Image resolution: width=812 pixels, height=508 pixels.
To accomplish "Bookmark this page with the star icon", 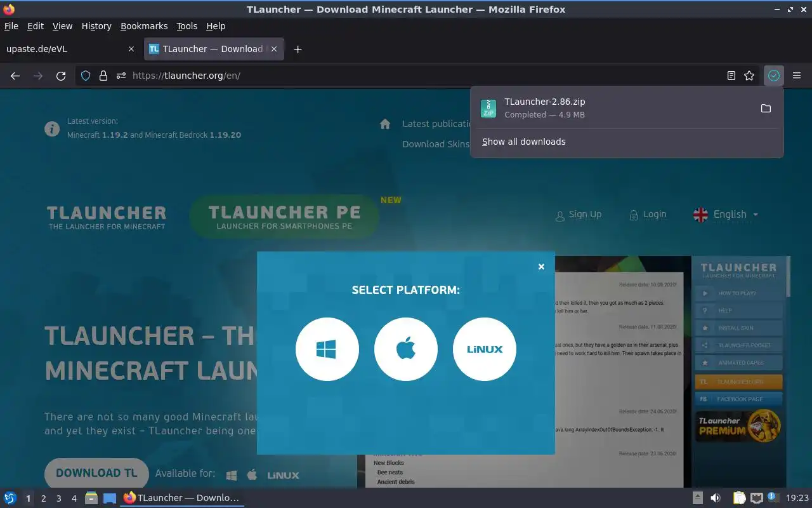I will point(749,76).
